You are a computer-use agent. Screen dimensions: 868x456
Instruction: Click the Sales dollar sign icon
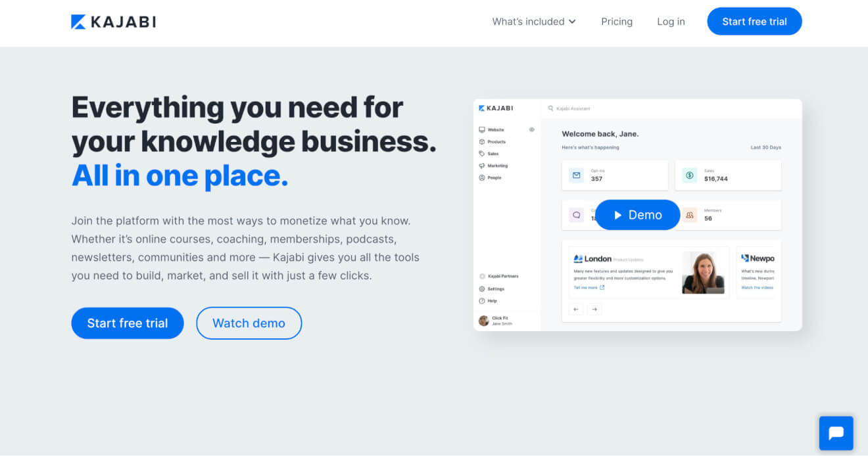coord(690,175)
